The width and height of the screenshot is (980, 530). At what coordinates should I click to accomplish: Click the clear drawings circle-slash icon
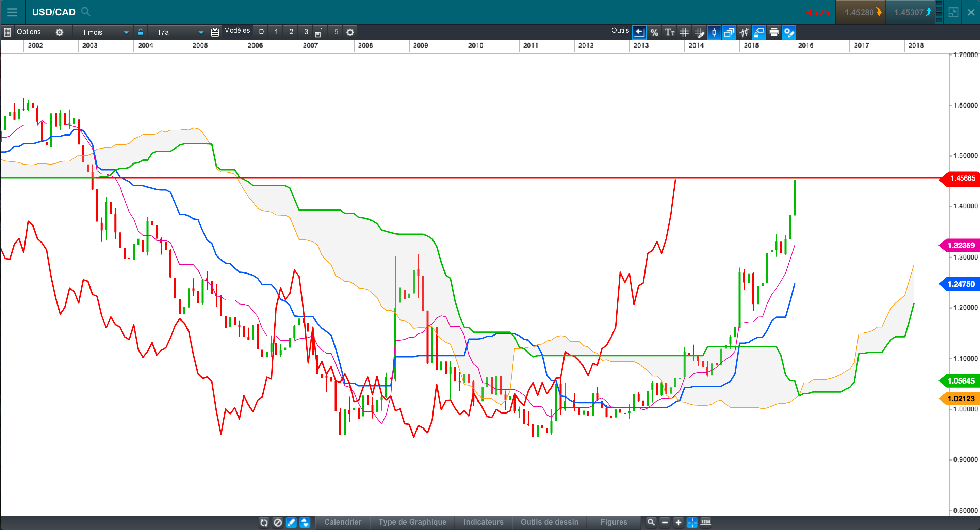pyautogui.click(x=278, y=523)
